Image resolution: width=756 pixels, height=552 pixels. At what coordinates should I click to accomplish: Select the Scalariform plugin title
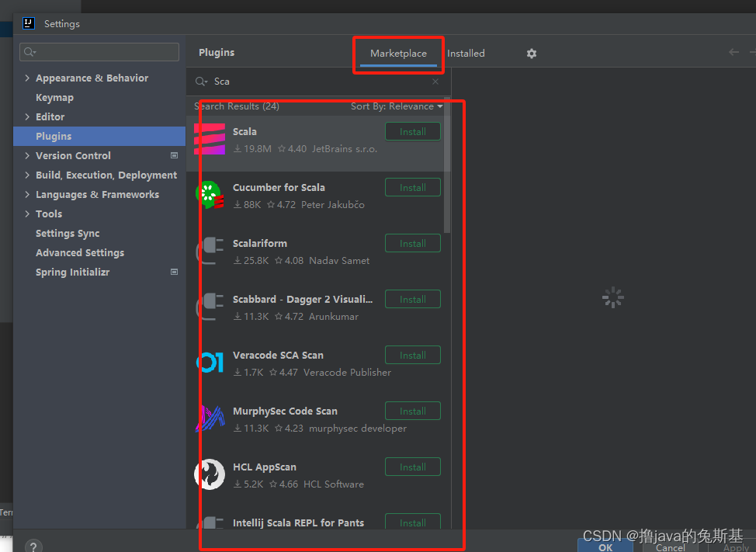click(x=260, y=244)
